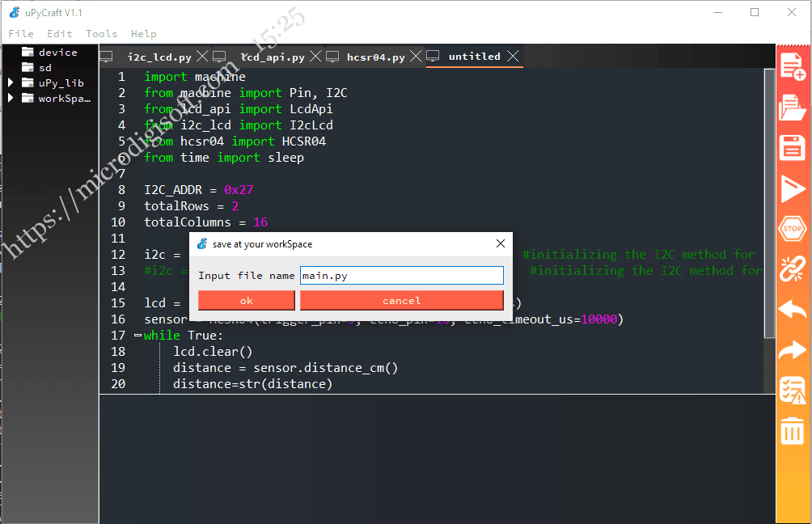Image resolution: width=812 pixels, height=524 pixels.
Task: Undo the last edit with the Undo arrow
Action: click(792, 310)
